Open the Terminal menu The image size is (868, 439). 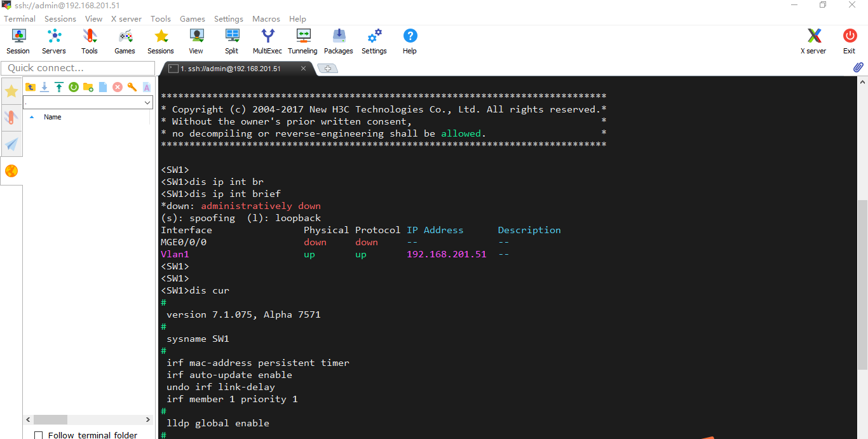(x=19, y=18)
